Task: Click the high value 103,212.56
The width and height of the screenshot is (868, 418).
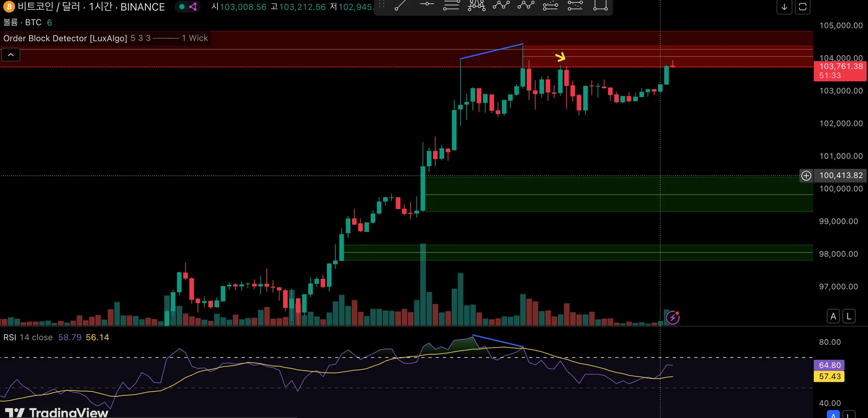Action: (302, 7)
